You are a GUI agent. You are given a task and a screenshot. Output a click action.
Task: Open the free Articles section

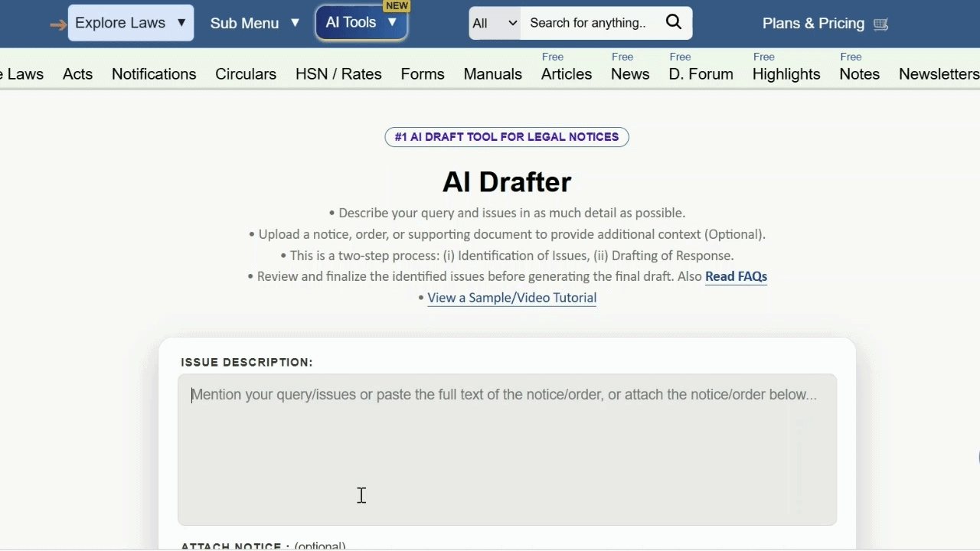click(x=567, y=74)
